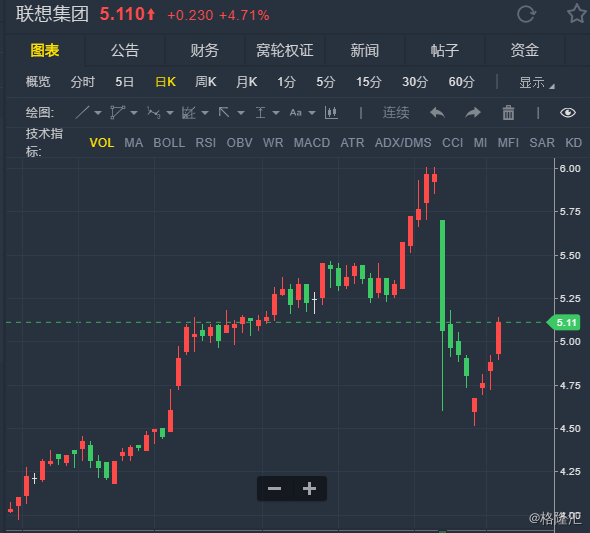The height and width of the screenshot is (533, 590).
Task: Toggle the MI indicator
Action: point(480,143)
